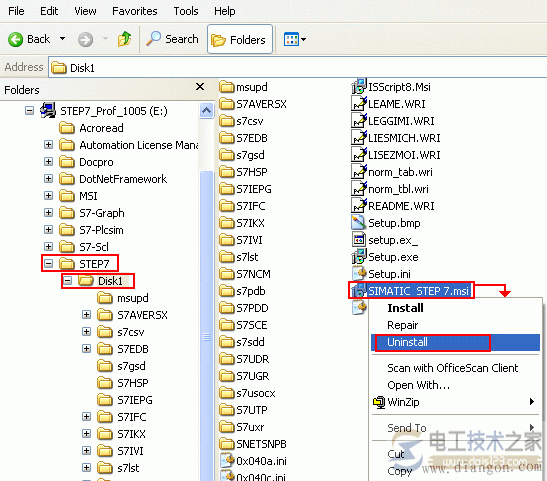The width and height of the screenshot is (547, 481).
Task: Expand the DotNetFramework tree node
Action: [x=48, y=179]
